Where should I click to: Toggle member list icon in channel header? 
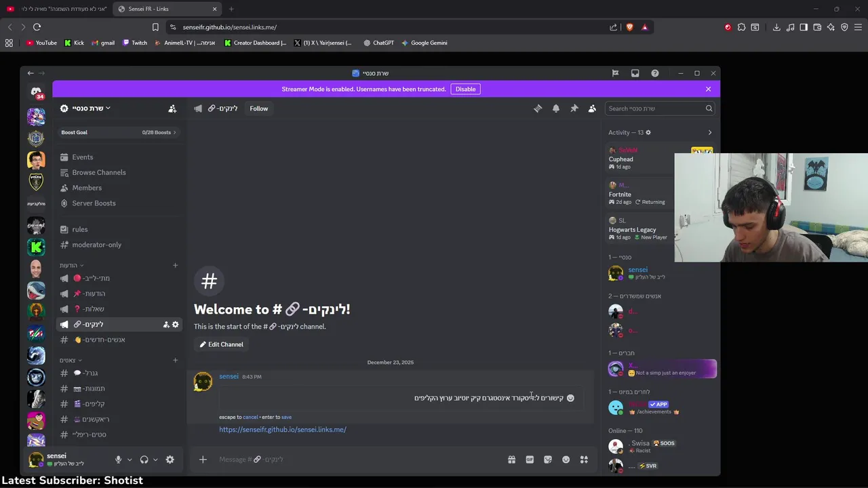592,108
